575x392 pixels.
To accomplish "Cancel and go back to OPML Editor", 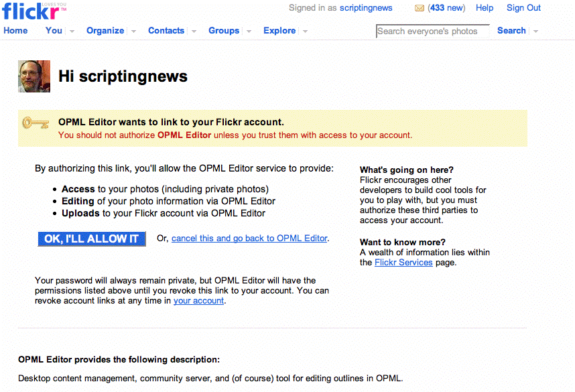I will tap(249, 239).
